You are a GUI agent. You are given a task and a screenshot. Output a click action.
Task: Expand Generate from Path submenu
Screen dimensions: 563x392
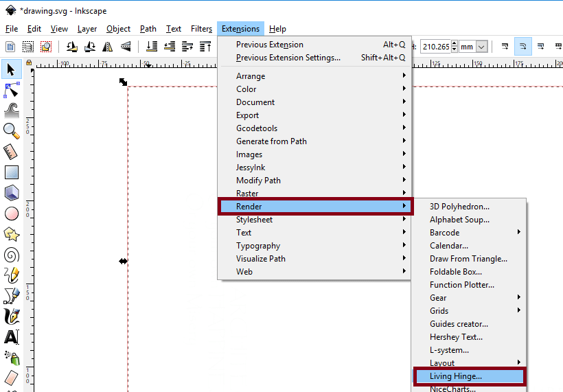[x=314, y=141]
